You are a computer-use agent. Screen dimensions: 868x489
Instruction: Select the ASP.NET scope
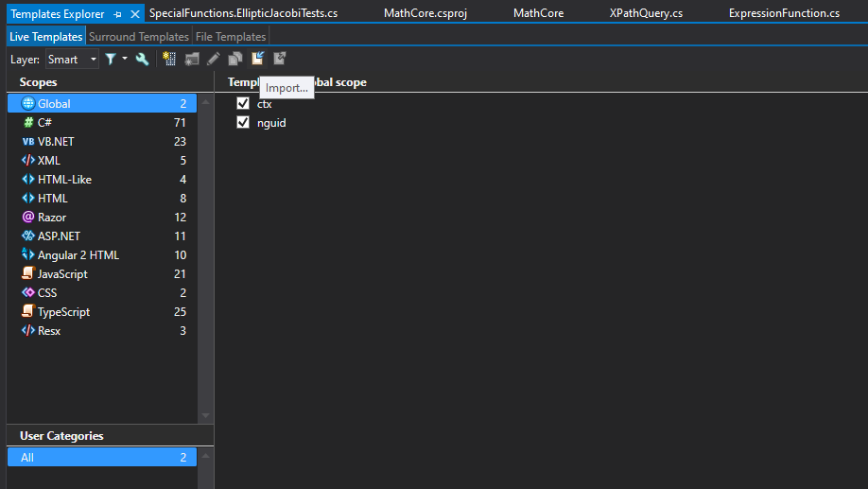click(x=102, y=236)
